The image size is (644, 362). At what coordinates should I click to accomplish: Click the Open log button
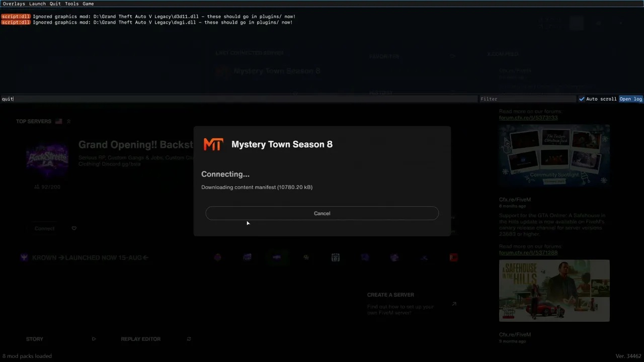pyautogui.click(x=631, y=99)
